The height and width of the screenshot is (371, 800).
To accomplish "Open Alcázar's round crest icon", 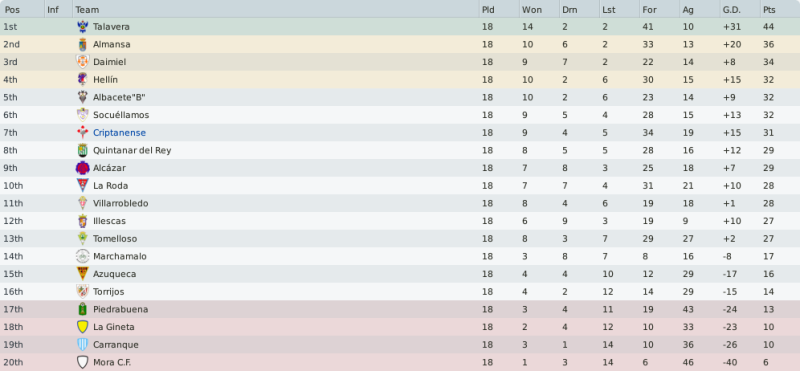I will (82, 168).
